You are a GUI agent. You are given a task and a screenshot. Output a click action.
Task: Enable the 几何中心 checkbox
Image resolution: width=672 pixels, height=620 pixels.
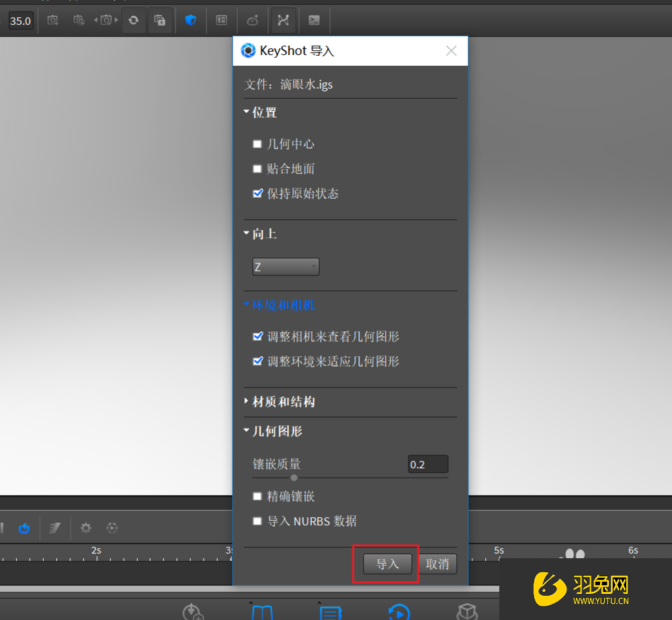point(257,144)
